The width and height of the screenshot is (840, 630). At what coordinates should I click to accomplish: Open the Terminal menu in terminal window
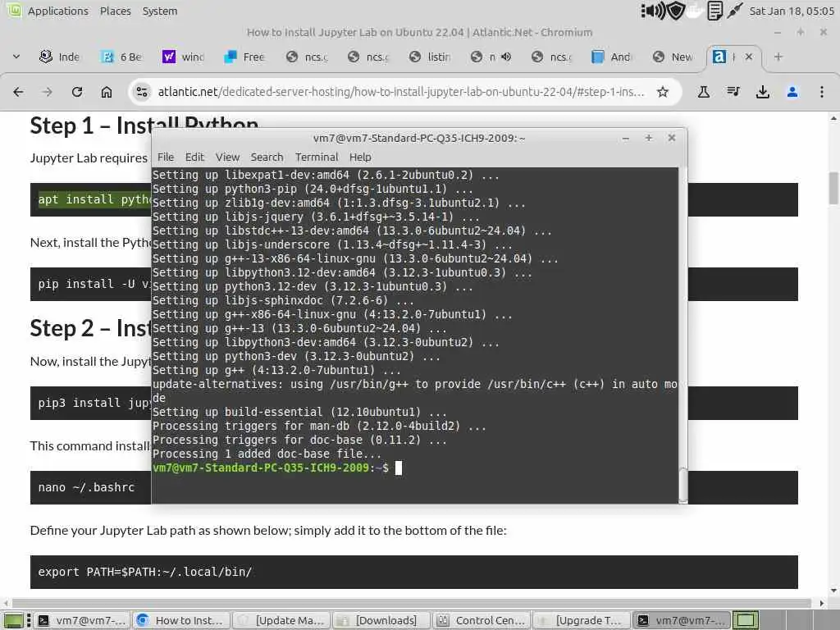click(x=317, y=157)
